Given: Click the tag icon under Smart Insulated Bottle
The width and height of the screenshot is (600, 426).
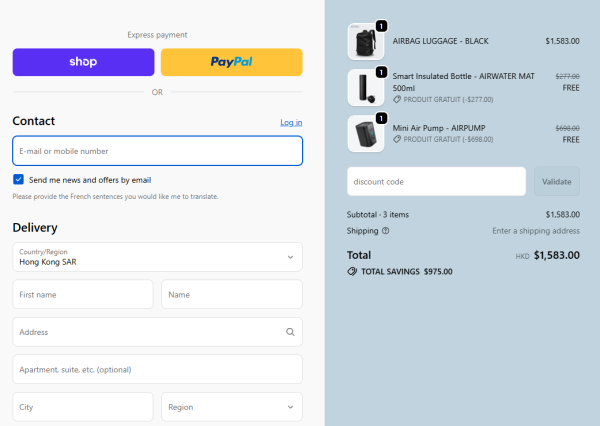Looking at the screenshot, I should (x=397, y=100).
